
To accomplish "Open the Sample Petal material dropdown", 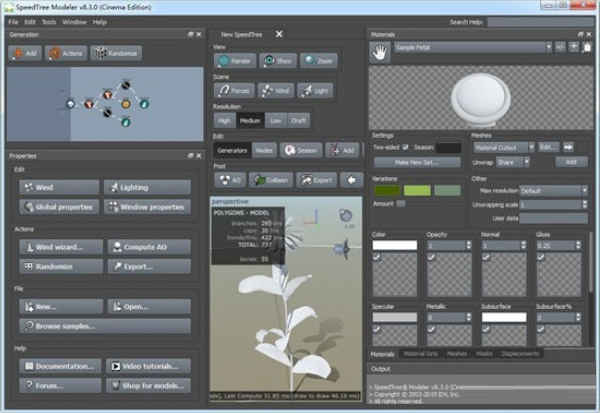I will pos(472,47).
